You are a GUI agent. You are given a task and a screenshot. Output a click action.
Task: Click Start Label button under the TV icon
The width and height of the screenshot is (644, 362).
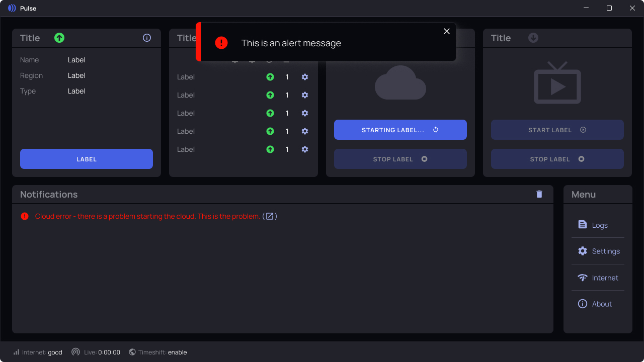557,130
